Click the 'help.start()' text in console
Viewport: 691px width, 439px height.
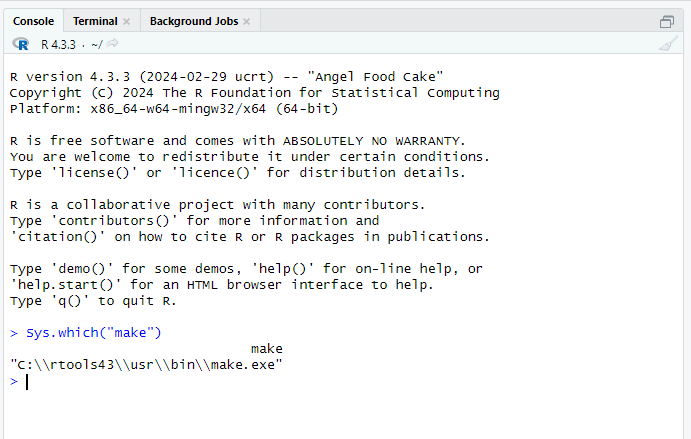(66, 285)
